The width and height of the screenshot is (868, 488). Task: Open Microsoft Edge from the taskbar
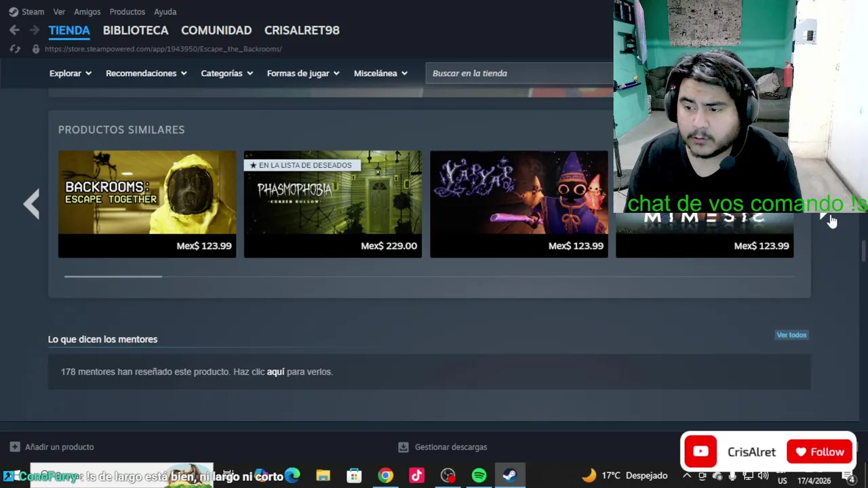(x=292, y=476)
